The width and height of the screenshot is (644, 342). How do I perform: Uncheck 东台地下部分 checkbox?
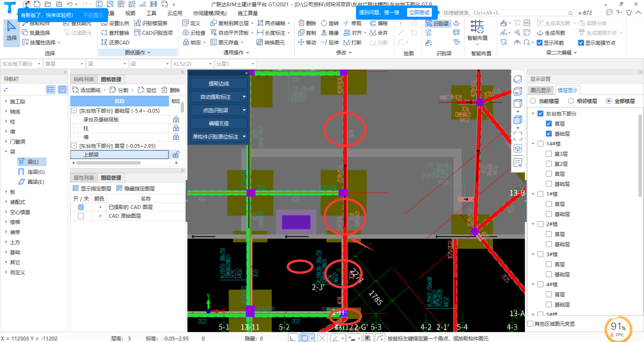(540, 114)
